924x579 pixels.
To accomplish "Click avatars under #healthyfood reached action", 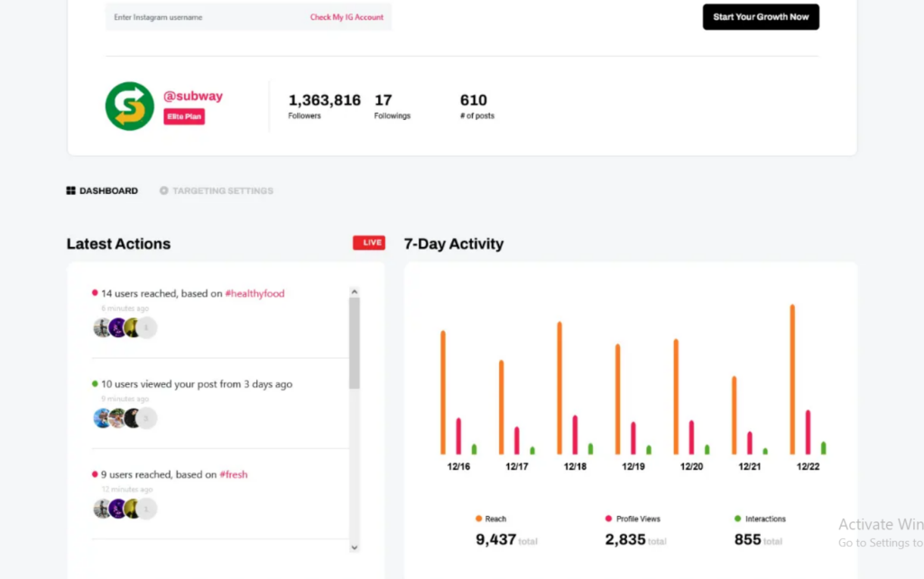I will 125,327.
